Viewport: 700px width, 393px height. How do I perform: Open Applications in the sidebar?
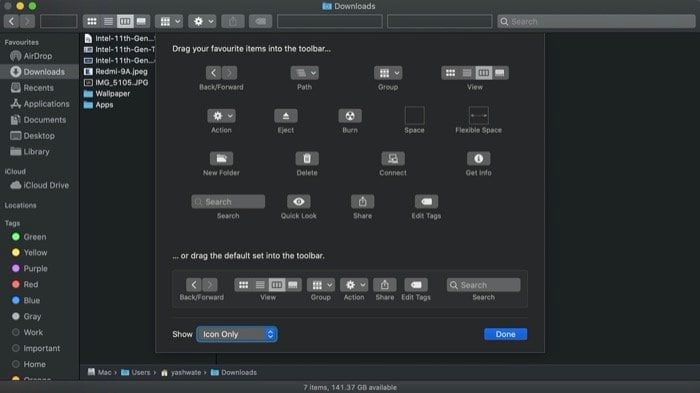39,104
